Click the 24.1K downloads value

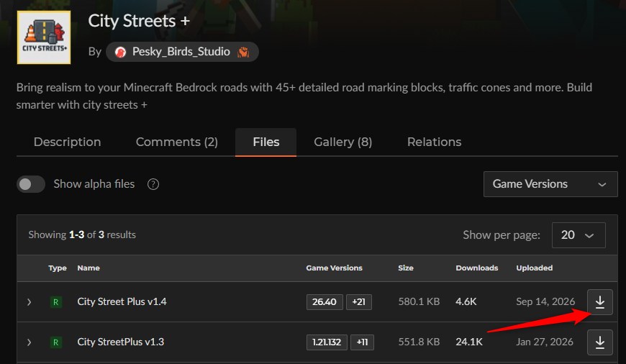click(x=469, y=342)
